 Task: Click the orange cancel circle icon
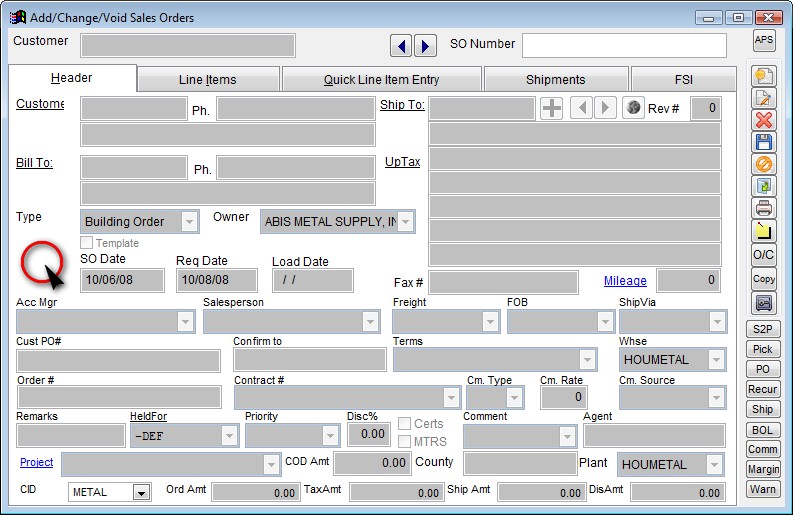pyautogui.click(x=764, y=164)
